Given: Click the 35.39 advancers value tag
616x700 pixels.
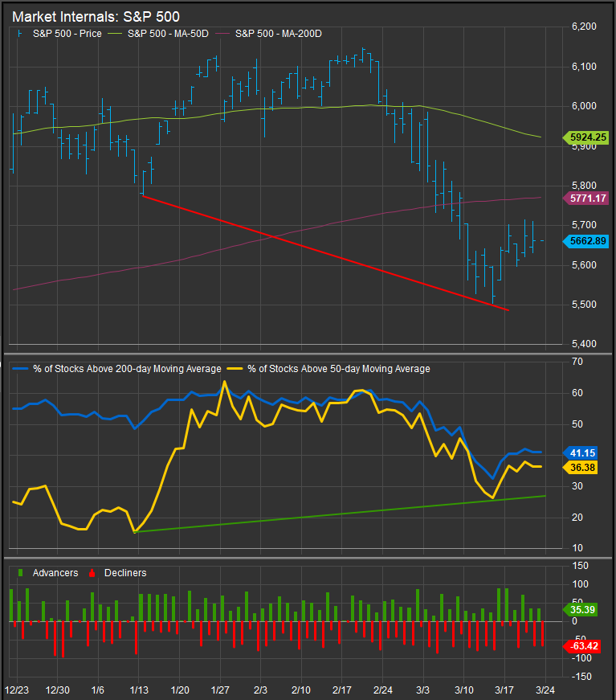Looking at the screenshot, I should click(x=581, y=610).
